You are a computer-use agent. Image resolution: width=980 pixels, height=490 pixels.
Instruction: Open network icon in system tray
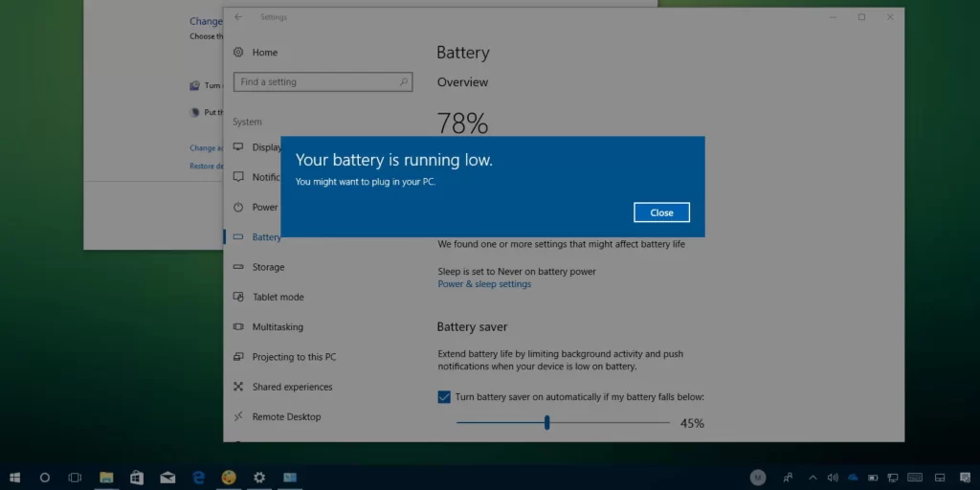click(893, 479)
